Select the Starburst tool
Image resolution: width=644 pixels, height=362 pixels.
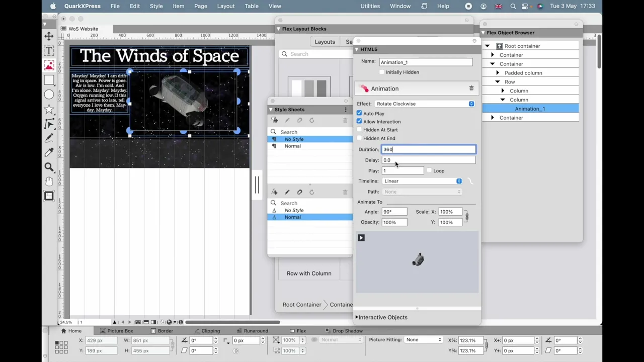click(49, 109)
